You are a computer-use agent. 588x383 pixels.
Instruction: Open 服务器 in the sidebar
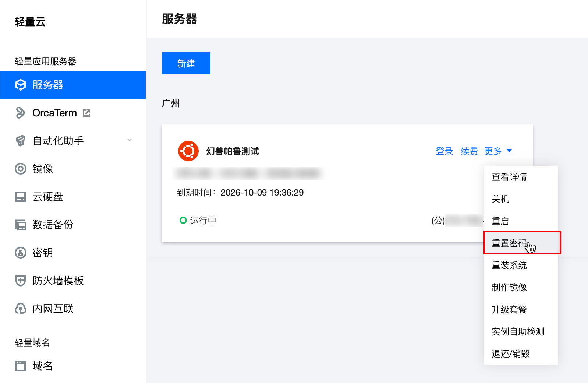73,85
